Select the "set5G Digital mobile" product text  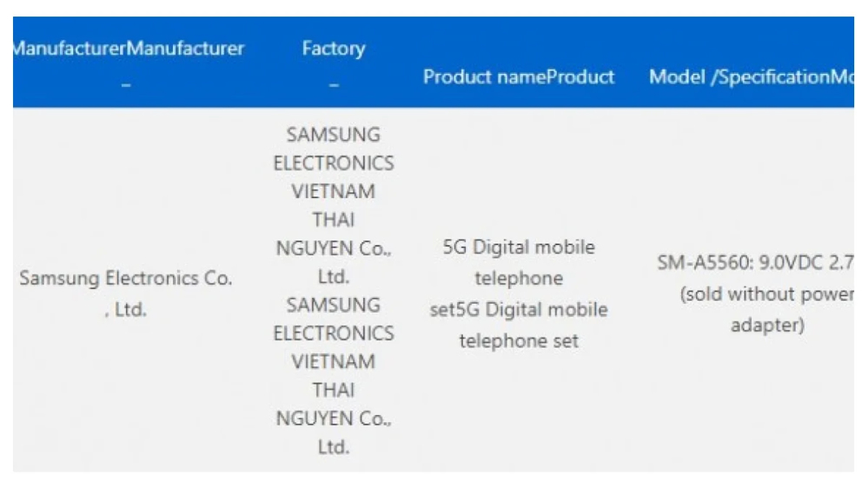point(519,310)
